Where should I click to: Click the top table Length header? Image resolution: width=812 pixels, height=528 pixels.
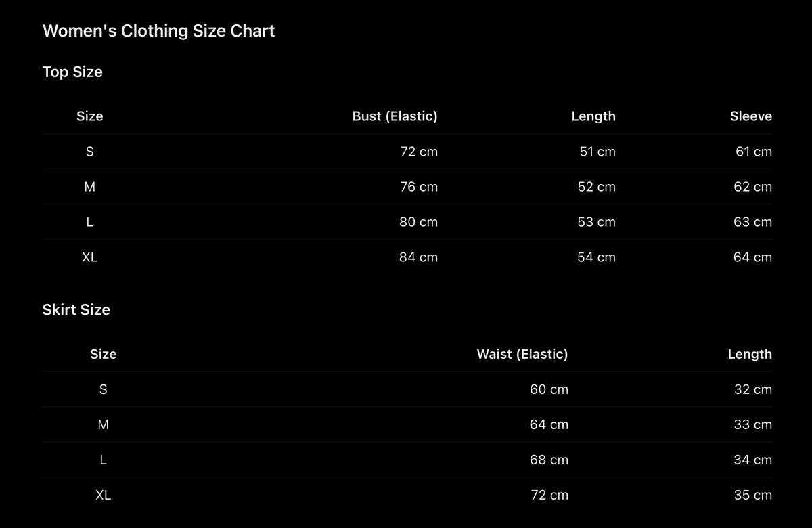coord(593,116)
